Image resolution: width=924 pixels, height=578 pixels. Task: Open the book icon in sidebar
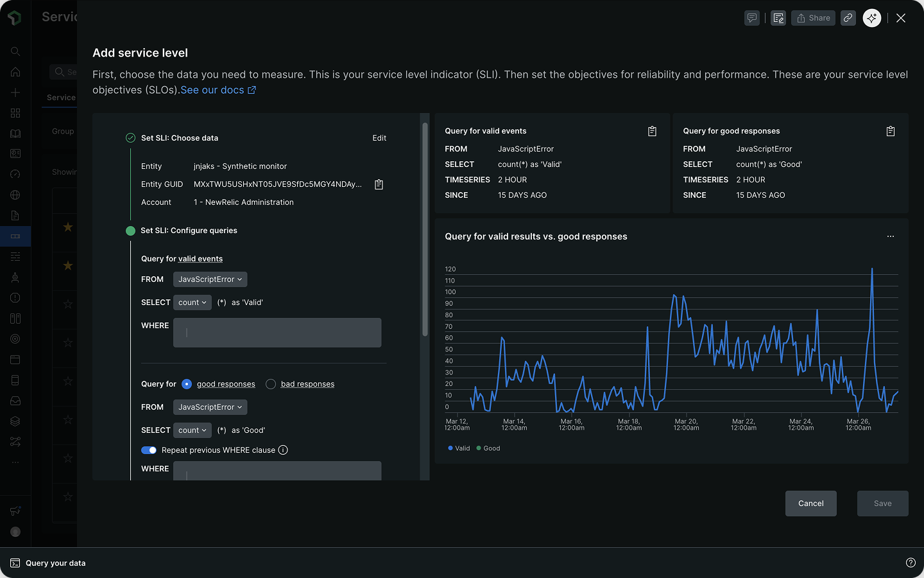15,134
